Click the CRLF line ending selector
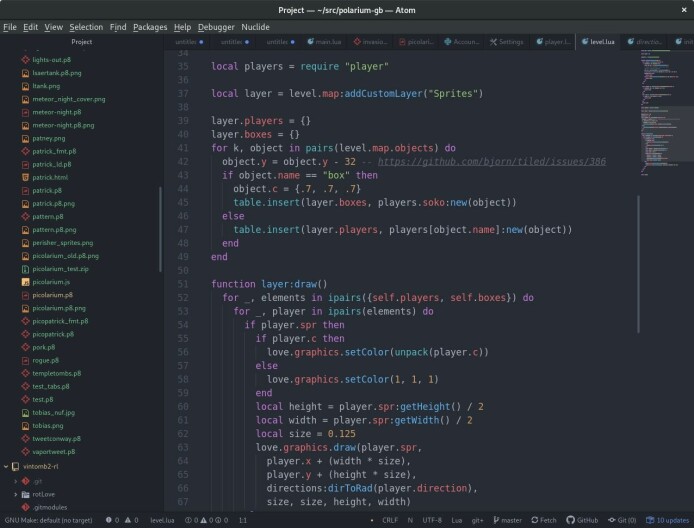The image size is (694, 528). [390, 520]
